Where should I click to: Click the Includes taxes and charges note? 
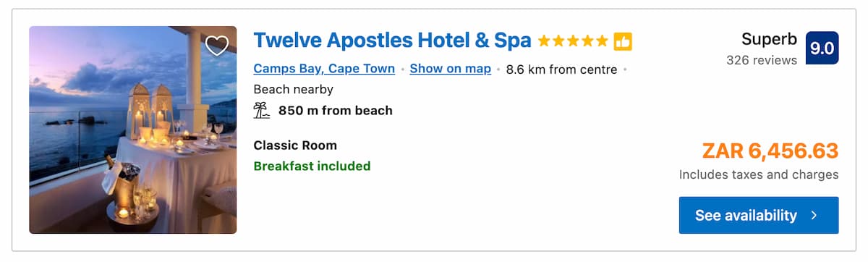[759, 174]
